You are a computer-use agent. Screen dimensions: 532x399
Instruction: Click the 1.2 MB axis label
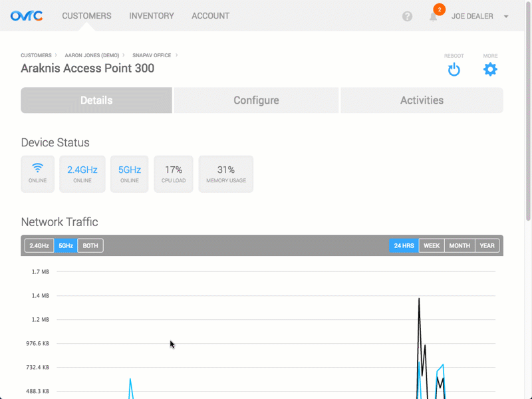41,320
